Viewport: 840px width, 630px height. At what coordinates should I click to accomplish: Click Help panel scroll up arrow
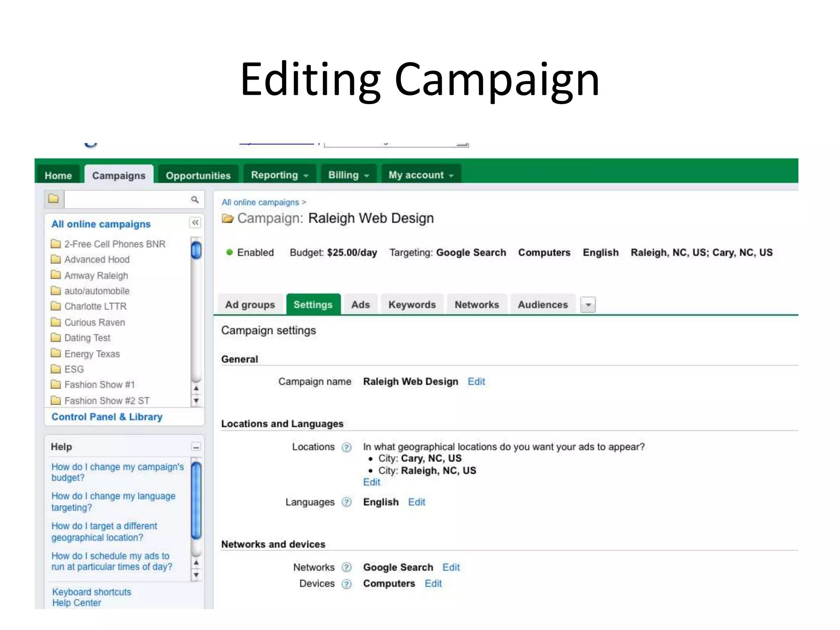[x=196, y=563]
